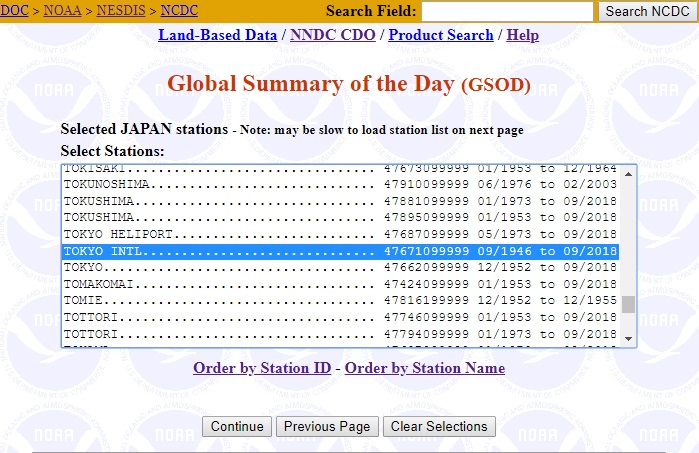Click the Search NCDC button
The width and height of the screenshot is (699, 453).
pos(647,11)
